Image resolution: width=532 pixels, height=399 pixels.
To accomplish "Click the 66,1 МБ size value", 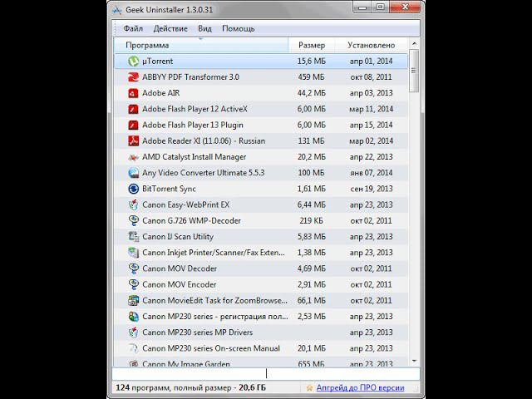I will tap(311, 300).
